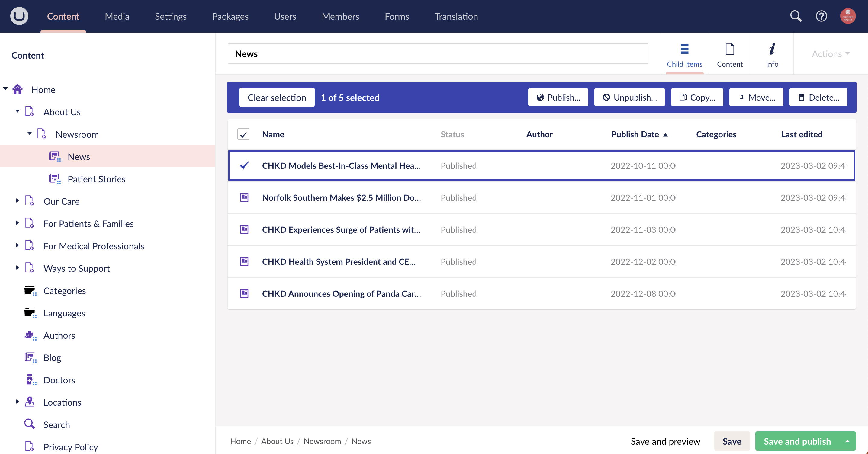This screenshot has height=454, width=868.
Task: Select the Doctors medicine bottle icon
Action: 30,379
